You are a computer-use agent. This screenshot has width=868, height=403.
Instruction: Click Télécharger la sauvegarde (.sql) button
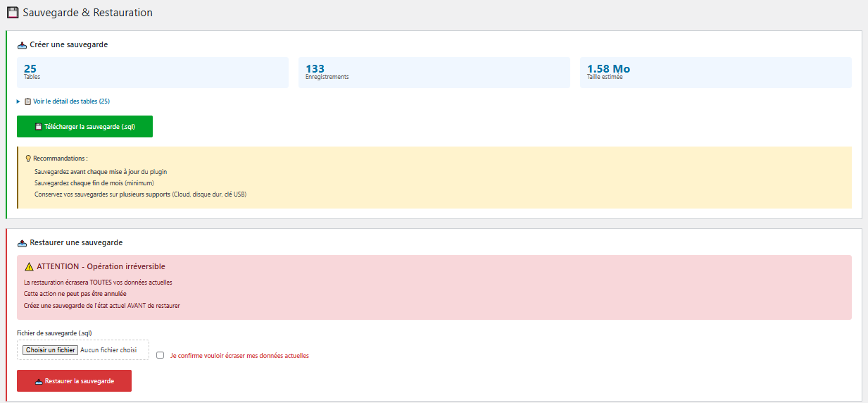84,127
